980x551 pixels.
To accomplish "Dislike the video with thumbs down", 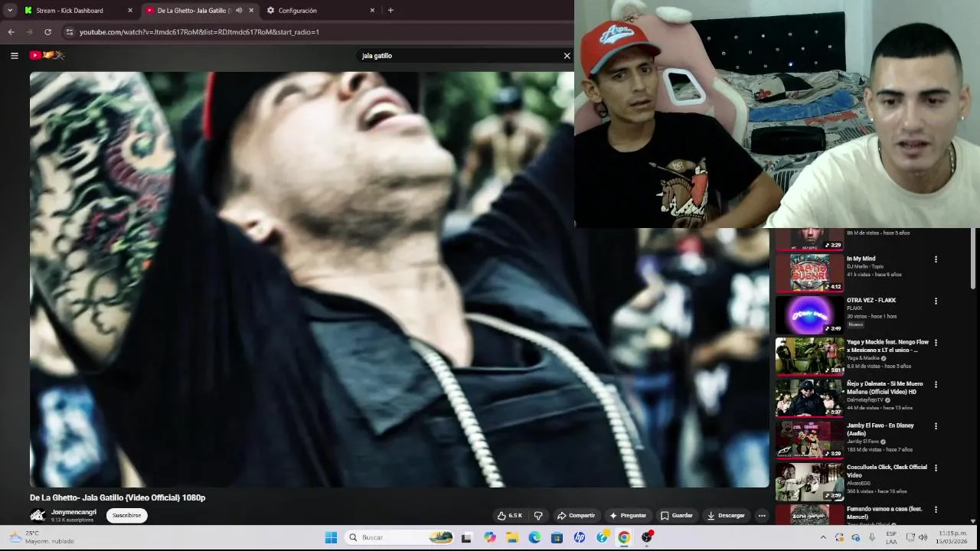I will click(538, 516).
